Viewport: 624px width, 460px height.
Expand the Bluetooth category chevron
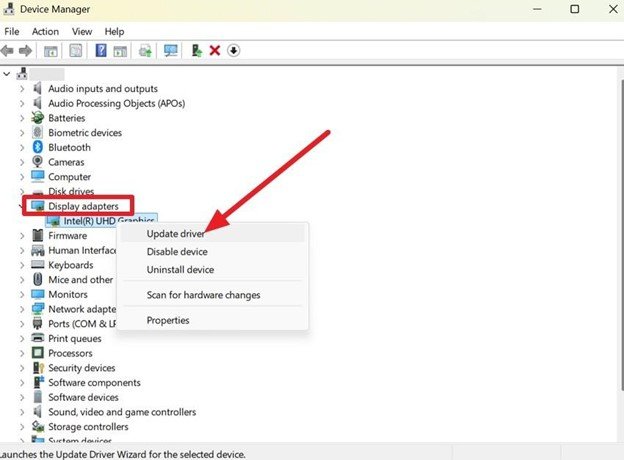[x=22, y=147]
